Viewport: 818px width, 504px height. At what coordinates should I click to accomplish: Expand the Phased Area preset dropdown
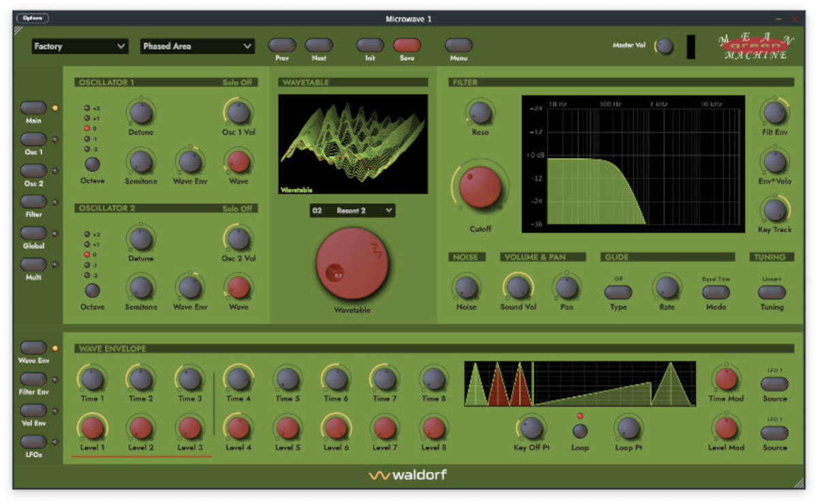pos(198,46)
